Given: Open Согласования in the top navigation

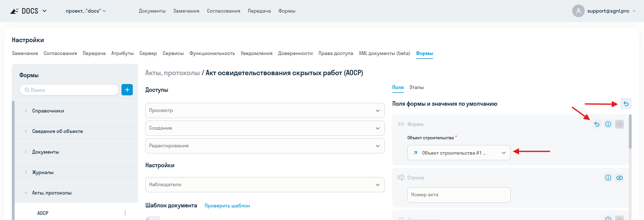Looking at the screenshot, I should point(223,11).
